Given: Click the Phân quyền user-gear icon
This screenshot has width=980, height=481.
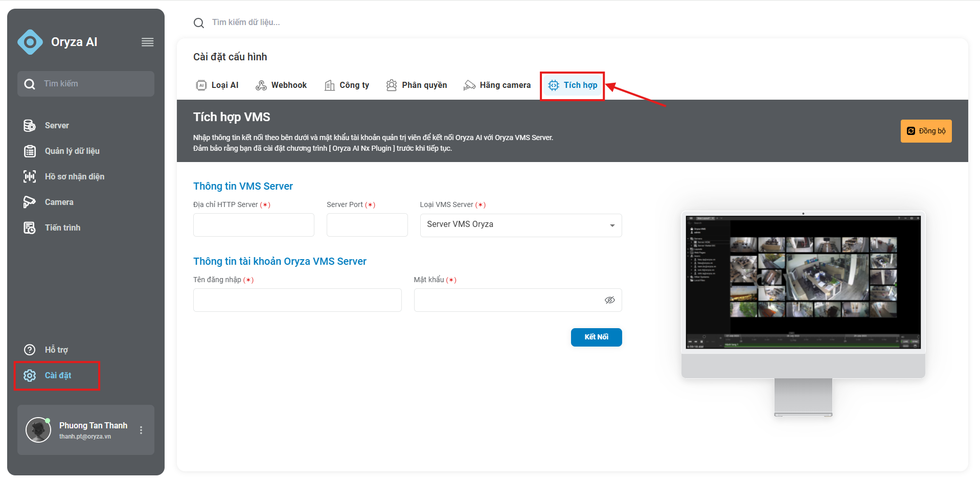Looking at the screenshot, I should click(392, 85).
